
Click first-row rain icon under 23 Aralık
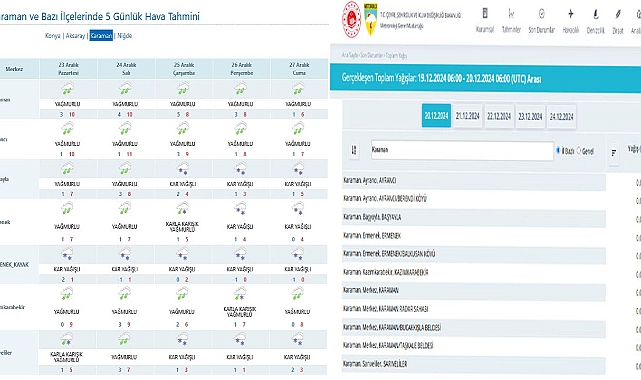pyautogui.click(x=67, y=89)
